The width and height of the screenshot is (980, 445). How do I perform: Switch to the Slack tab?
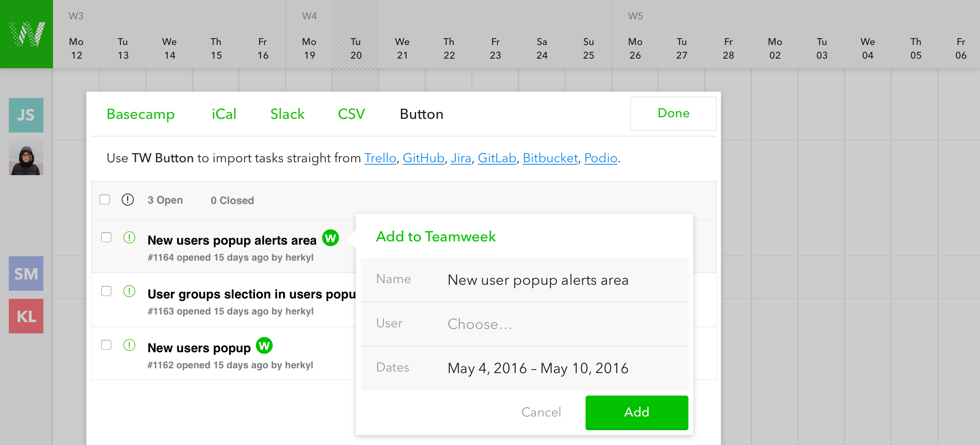(288, 114)
